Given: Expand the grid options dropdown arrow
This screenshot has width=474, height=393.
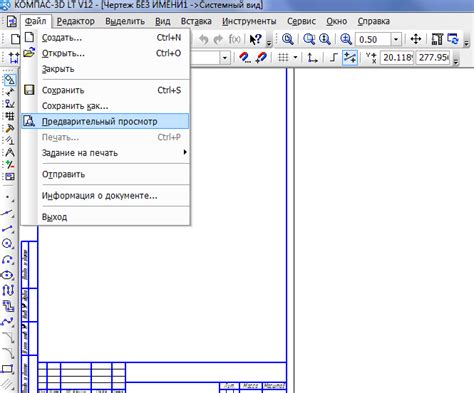Looking at the screenshot, I should (x=295, y=58).
